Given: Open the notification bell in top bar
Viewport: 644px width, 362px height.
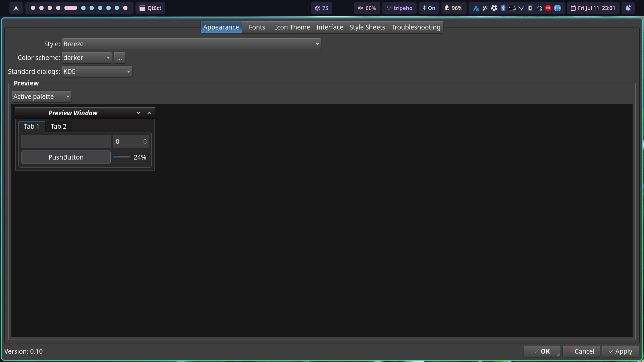Looking at the screenshot, I should pyautogui.click(x=628, y=8).
